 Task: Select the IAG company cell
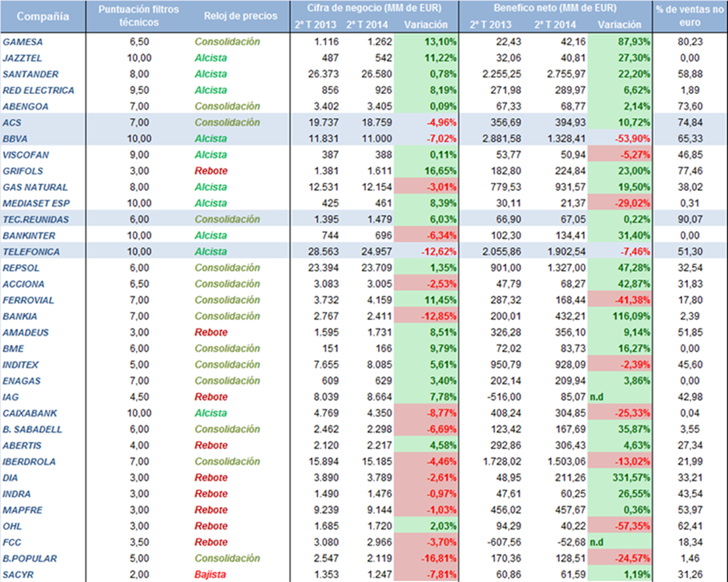[11, 397]
